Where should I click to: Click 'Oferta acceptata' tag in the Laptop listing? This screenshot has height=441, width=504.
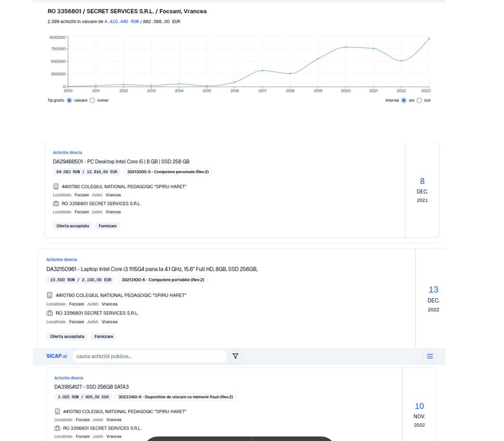click(67, 337)
